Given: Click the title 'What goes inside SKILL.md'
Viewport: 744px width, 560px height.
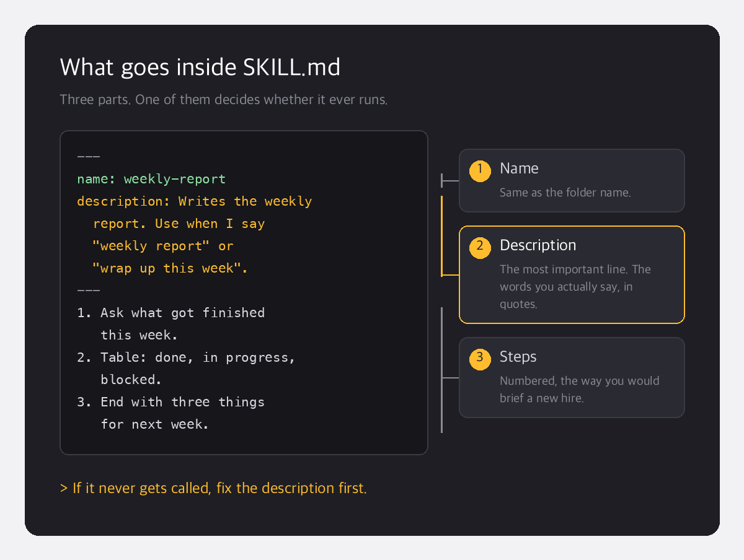Looking at the screenshot, I should point(200,67).
